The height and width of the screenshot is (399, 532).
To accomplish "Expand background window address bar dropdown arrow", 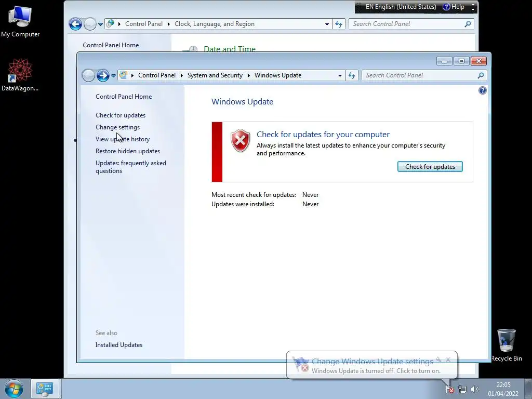I will (327, 24).
